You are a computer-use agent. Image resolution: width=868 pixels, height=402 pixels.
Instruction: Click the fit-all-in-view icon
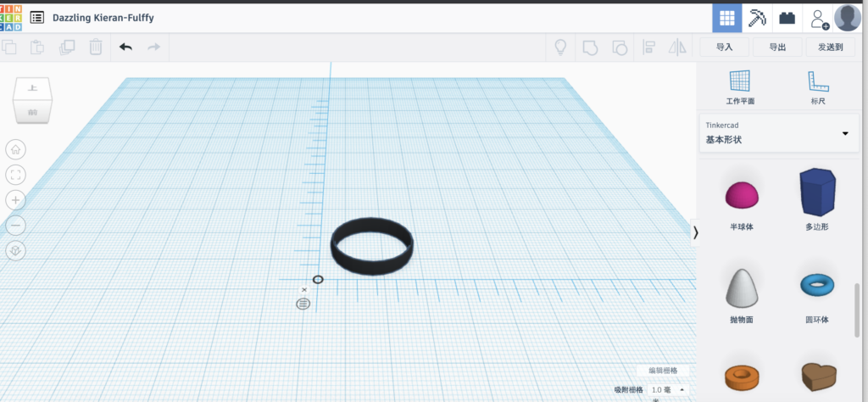[x=16, y=175]
